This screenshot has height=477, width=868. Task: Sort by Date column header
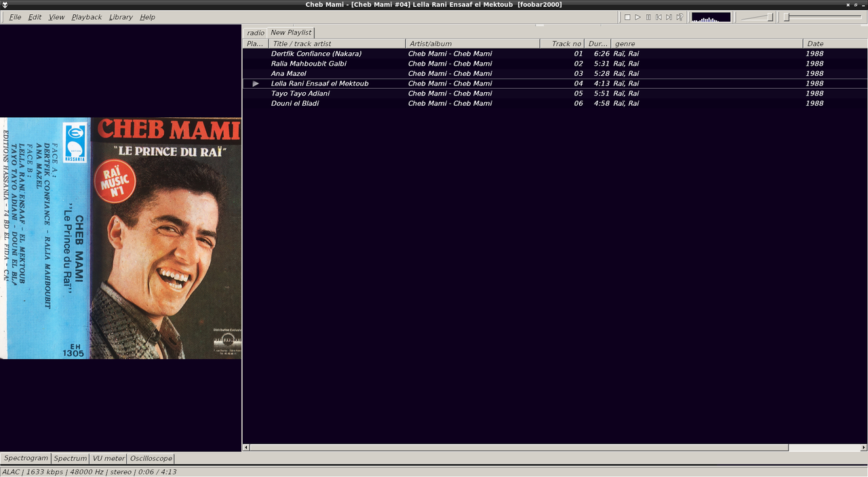[x=835, y=43]
